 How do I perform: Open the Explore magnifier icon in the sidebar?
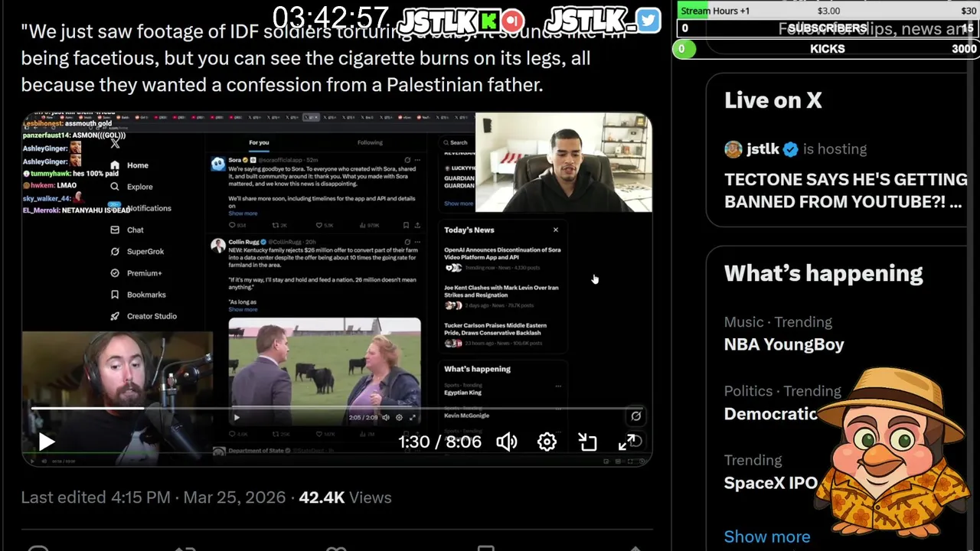click(115, 187)
